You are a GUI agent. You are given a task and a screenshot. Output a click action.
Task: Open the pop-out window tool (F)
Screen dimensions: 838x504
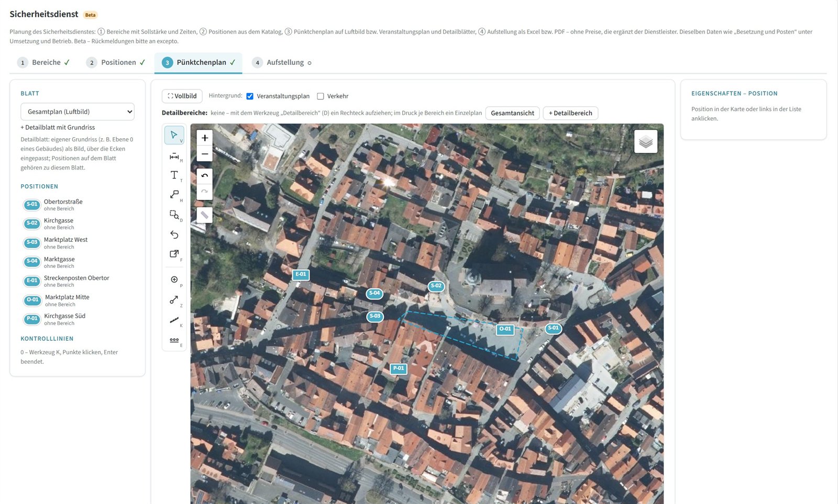click(174, 254)
